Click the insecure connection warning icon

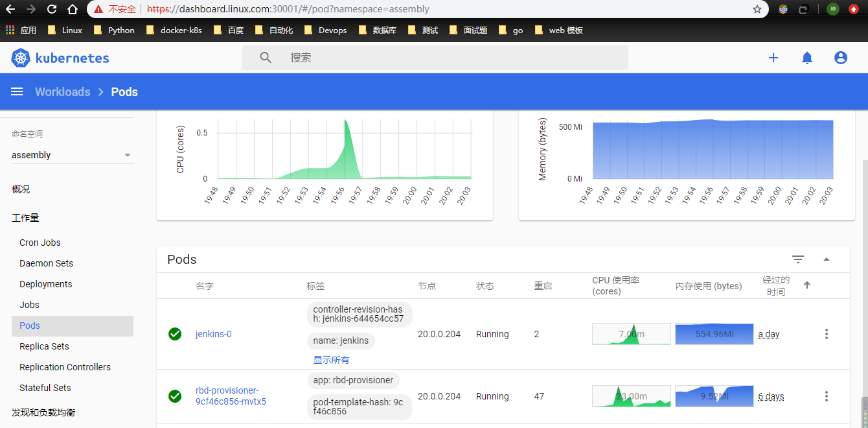[x=98, y=9]
